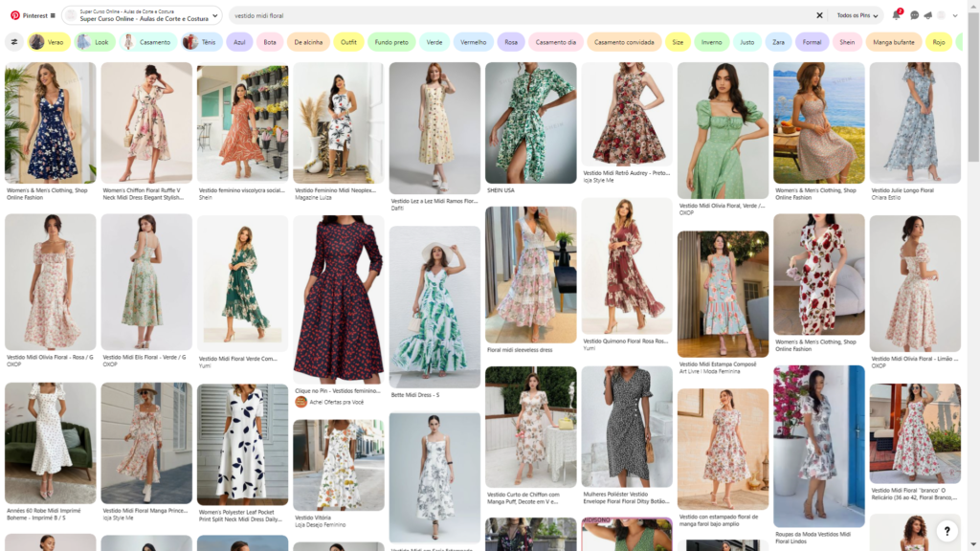This screenshot has width=980, height=551.
Task: Toggle the Fundo preto filter chip
Action: click(392, 42)
